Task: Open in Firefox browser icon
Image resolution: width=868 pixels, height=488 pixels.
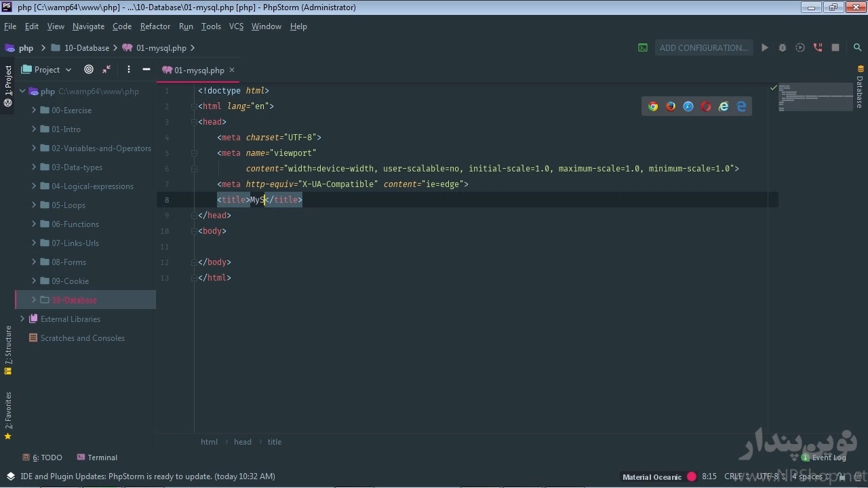Action: tap(671, 106)
